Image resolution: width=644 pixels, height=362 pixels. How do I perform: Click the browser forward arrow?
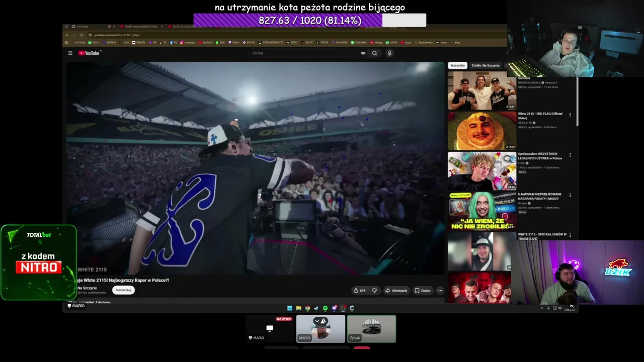pos(74,35)
